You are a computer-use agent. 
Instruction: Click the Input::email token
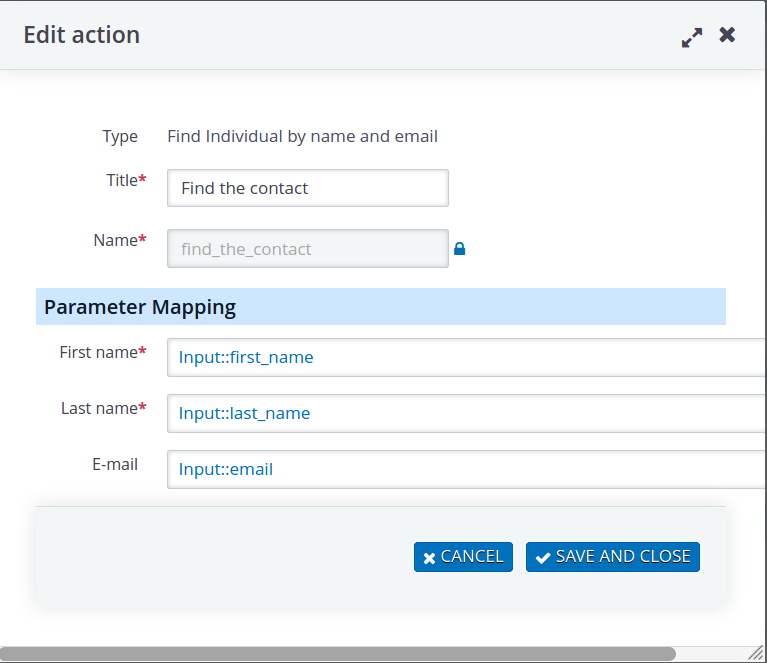click(226, 469)
